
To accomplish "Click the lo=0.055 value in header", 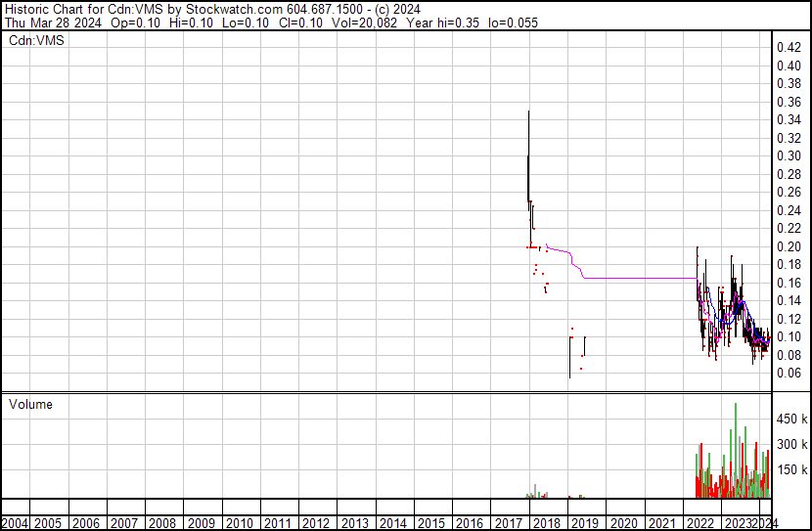I will tap(514, 22).
